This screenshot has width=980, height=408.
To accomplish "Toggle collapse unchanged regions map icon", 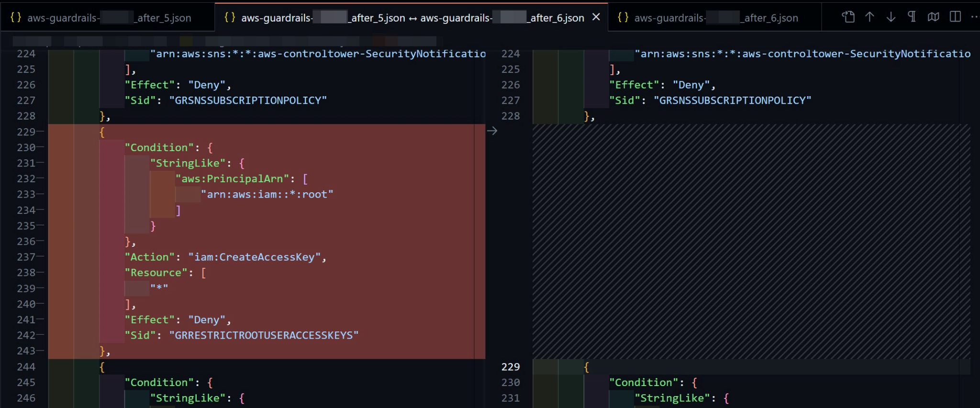I will coord(933,17).
